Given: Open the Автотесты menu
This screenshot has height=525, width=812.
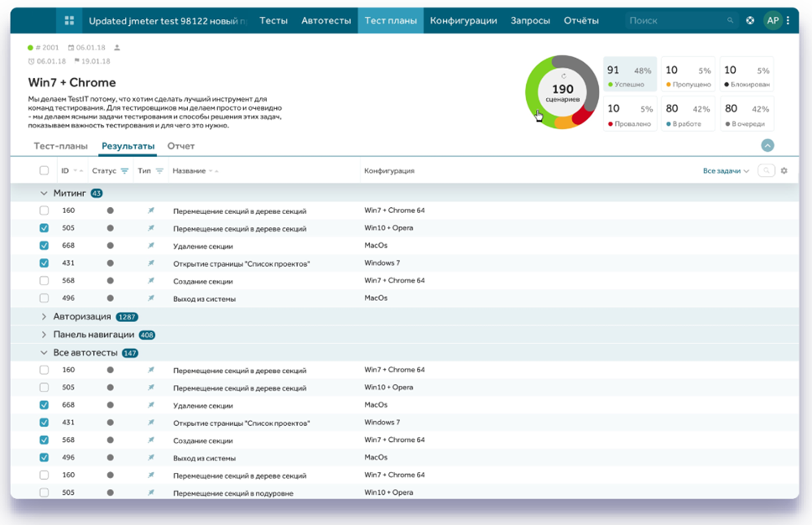Looking at the screenshot, I should (325, 21).
